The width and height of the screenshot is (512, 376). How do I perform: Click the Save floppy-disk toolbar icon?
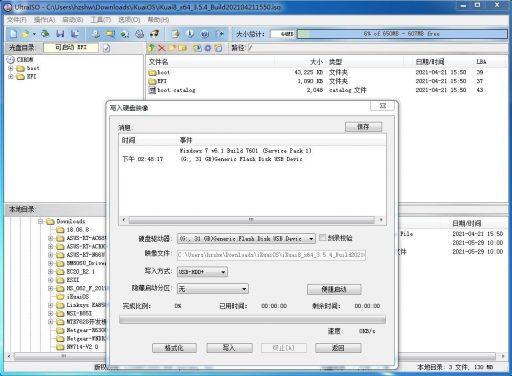click(60, 34)
